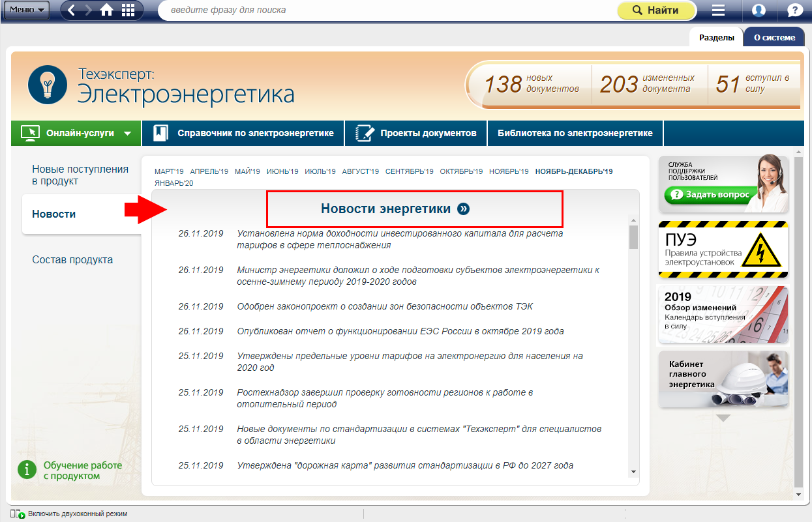Select Состав продукта in the left sidebar
The height and width of the screenshot is (522, 812).
click(x=72, y=259)
